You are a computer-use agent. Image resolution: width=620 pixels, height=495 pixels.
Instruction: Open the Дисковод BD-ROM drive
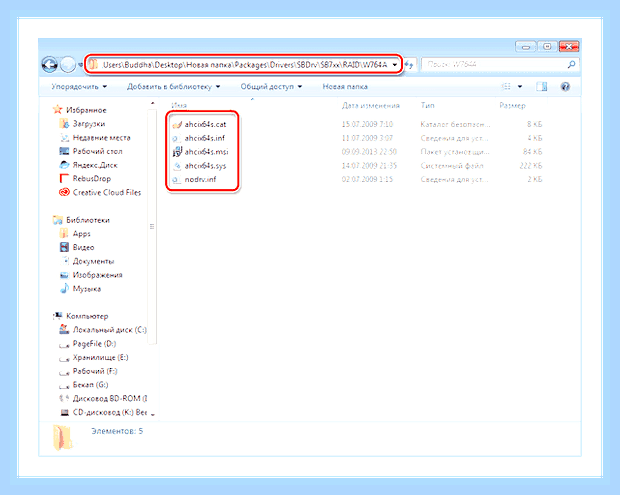[x=110, y=399]
